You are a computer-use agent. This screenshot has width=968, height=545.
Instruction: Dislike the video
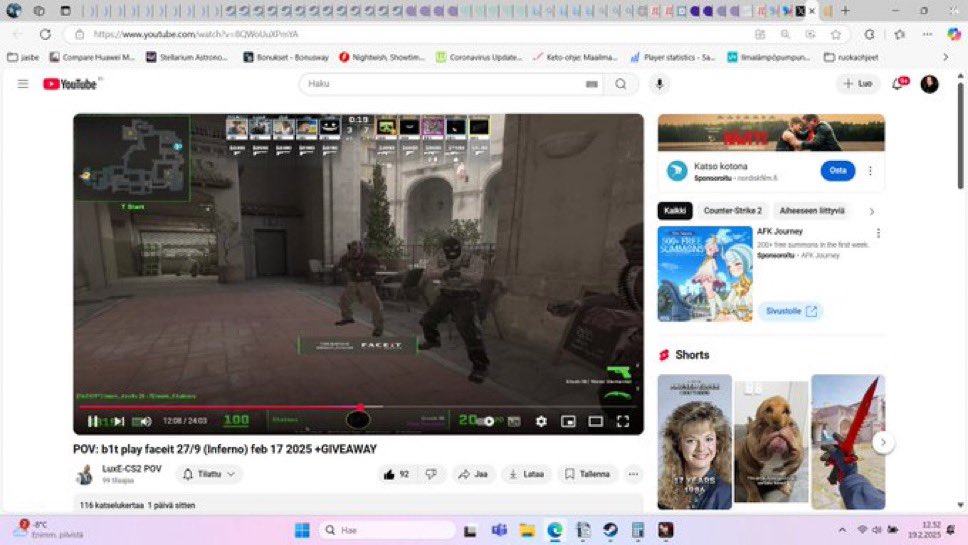[431, 474]
